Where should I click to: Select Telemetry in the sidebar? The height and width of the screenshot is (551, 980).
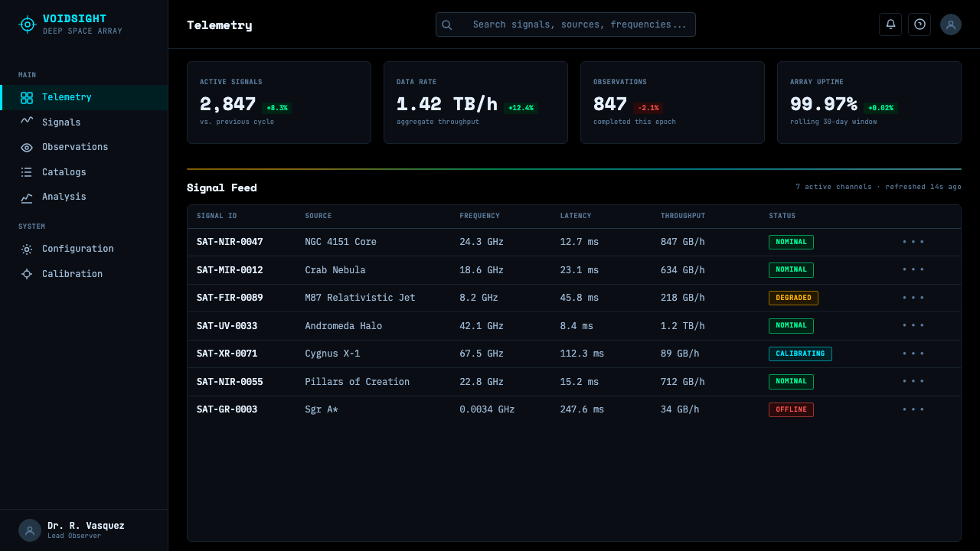click(84, 97)
